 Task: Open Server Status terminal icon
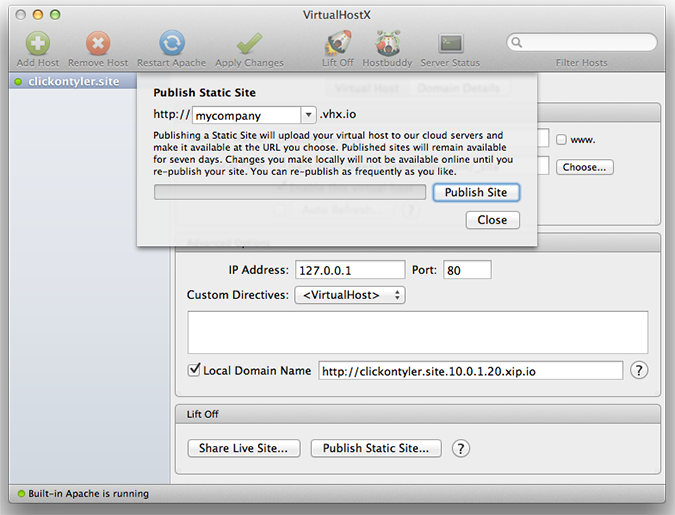coord(450,43)
